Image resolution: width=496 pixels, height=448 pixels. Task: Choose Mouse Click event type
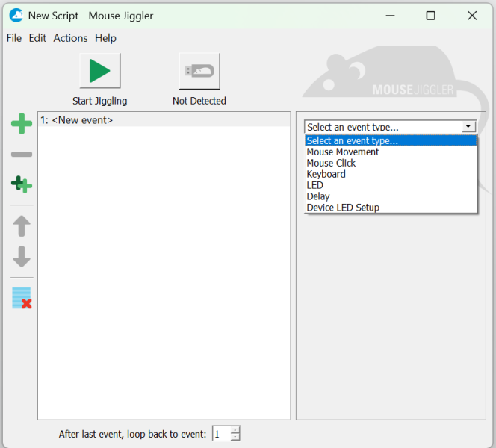click(331, 163)
